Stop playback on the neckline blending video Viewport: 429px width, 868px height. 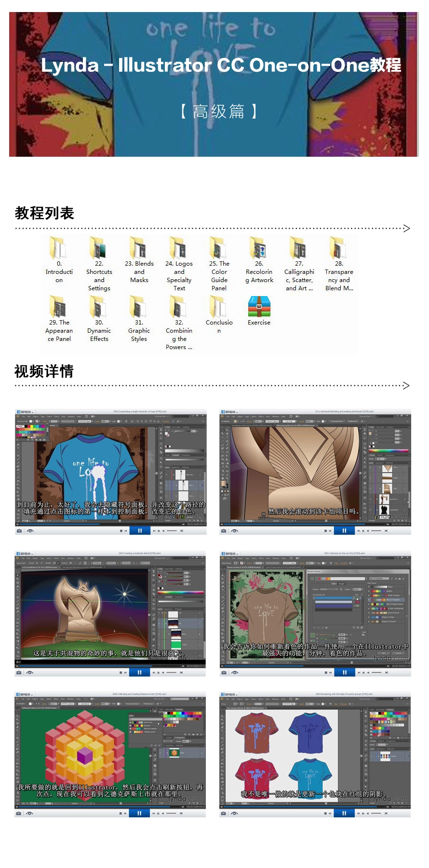[x=326, y=530]
